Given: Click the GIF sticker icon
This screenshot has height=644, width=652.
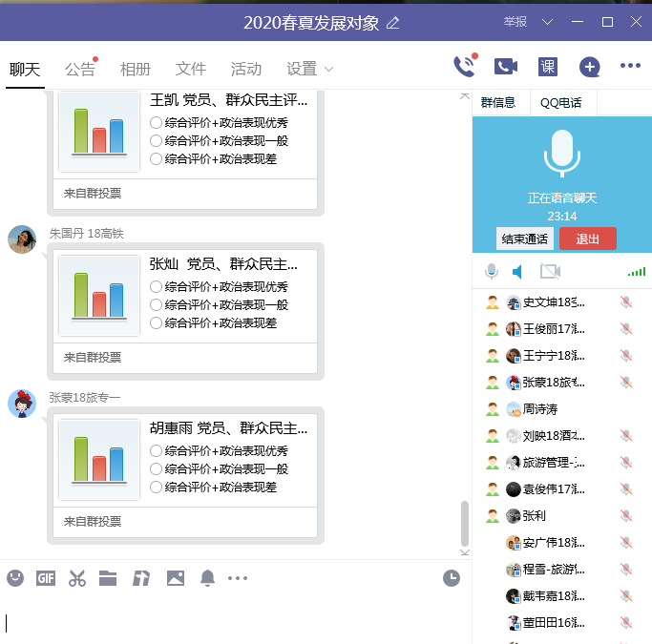Looking at the screenshot, I should 46,577.
